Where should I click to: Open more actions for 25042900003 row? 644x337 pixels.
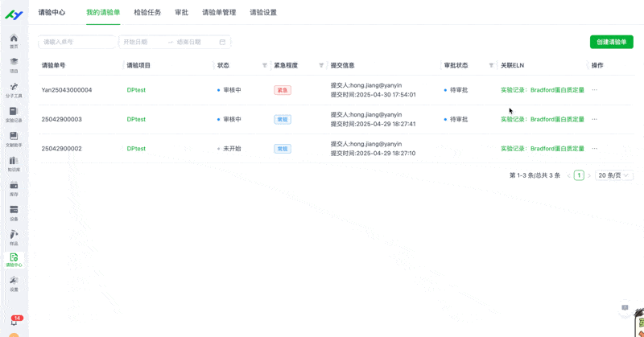pyautogui.click(x=594, y=119)
